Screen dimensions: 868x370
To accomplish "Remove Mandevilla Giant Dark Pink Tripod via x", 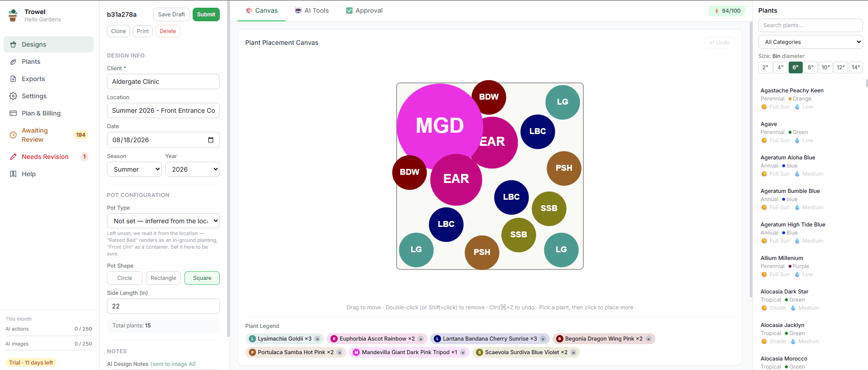I will (463, 352).
